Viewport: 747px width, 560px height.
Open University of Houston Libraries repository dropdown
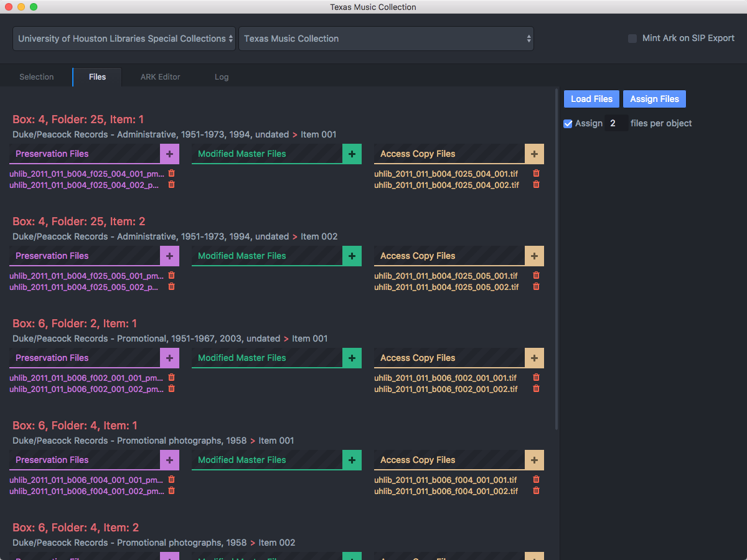pyautogui.click(x=125, y=39)
